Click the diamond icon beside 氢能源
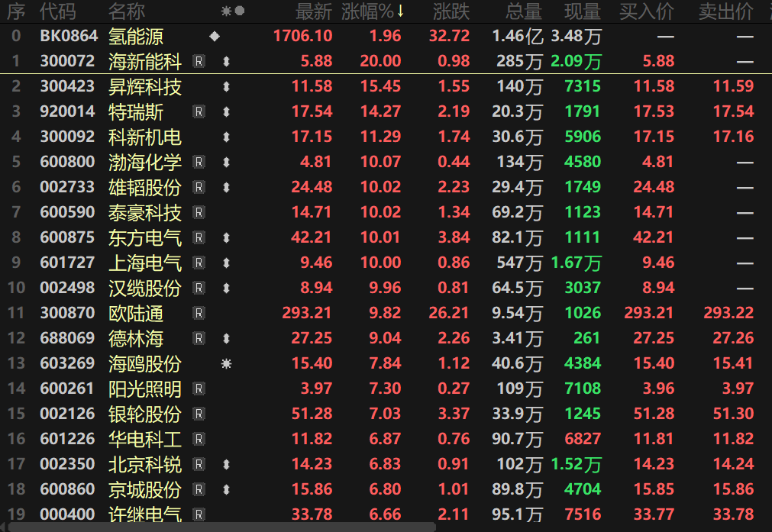772x532 pixels. pyautogui.click(x=214, y=36)
